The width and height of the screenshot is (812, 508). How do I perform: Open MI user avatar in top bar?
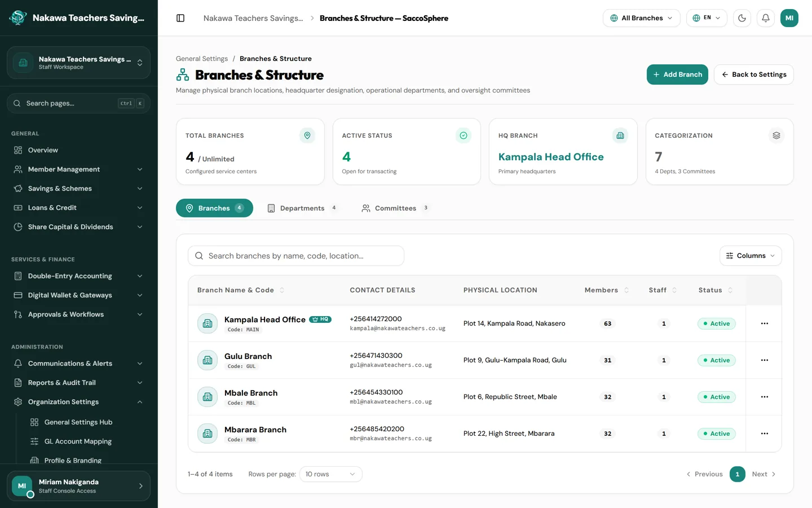789,18
